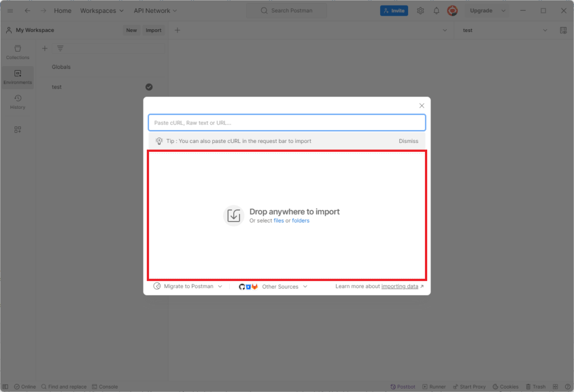Viewport: 574px width, 392px height.
Task: Click the files link
Action: pyautogui.click(x=279, y=220)
